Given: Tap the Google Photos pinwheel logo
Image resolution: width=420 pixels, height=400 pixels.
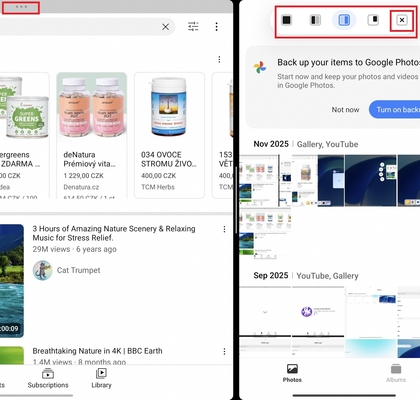Looking at the screenshot, I should (x=260, y=67).
